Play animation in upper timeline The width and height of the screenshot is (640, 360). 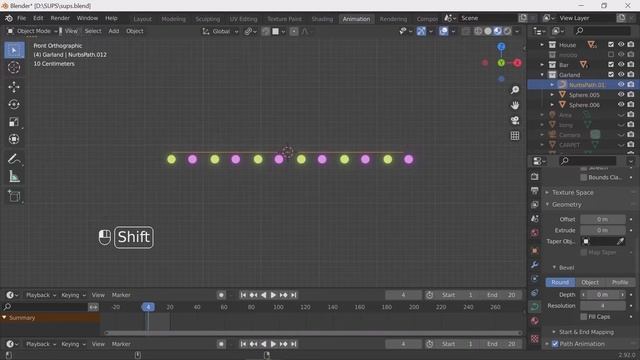click(273, 295)
